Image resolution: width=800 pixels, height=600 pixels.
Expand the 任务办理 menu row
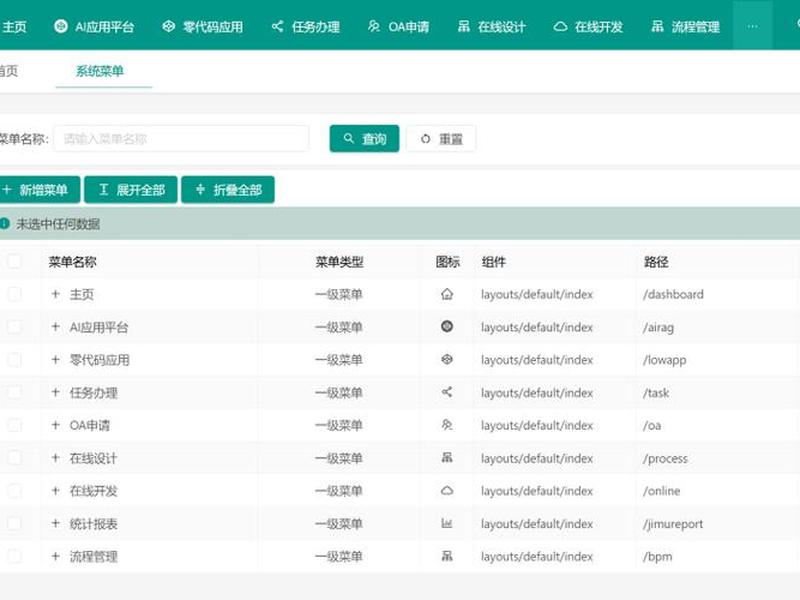[56, 392]
